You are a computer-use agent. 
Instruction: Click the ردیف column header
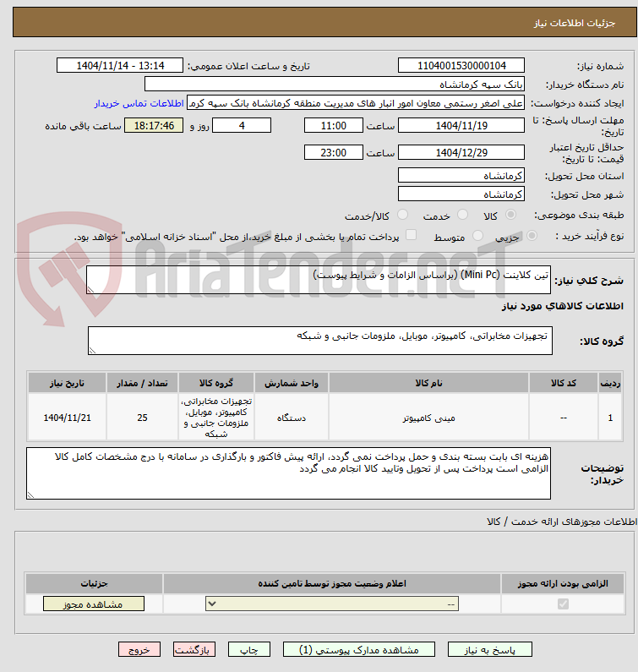pos(610,383)
